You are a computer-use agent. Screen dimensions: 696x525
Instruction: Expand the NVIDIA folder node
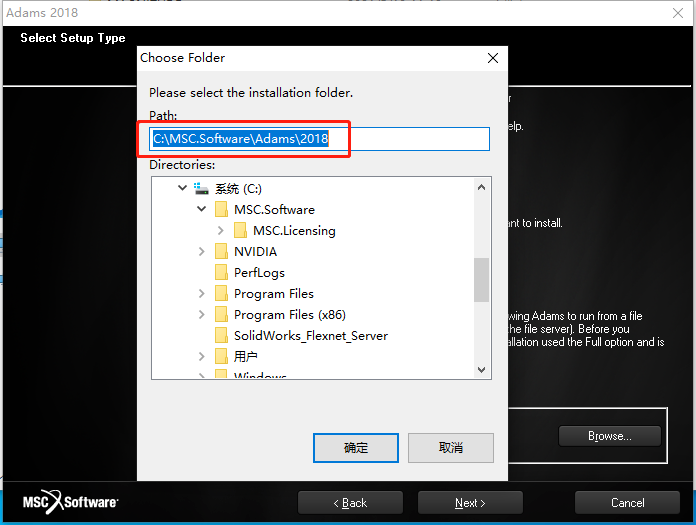(202, 252)
